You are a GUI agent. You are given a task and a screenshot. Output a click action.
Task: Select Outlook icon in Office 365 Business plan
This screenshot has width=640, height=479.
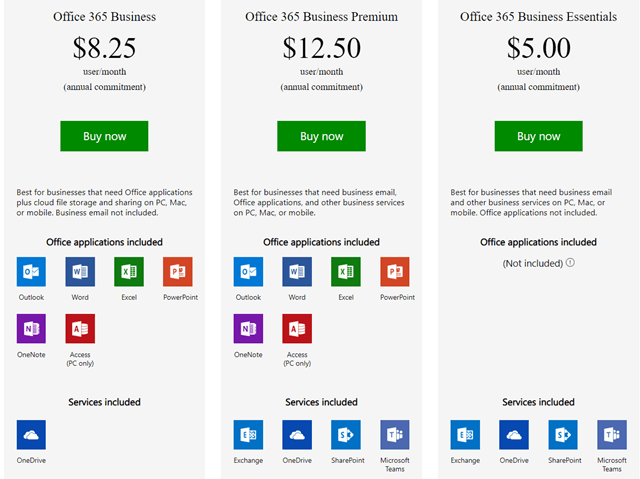coord(31,271)
